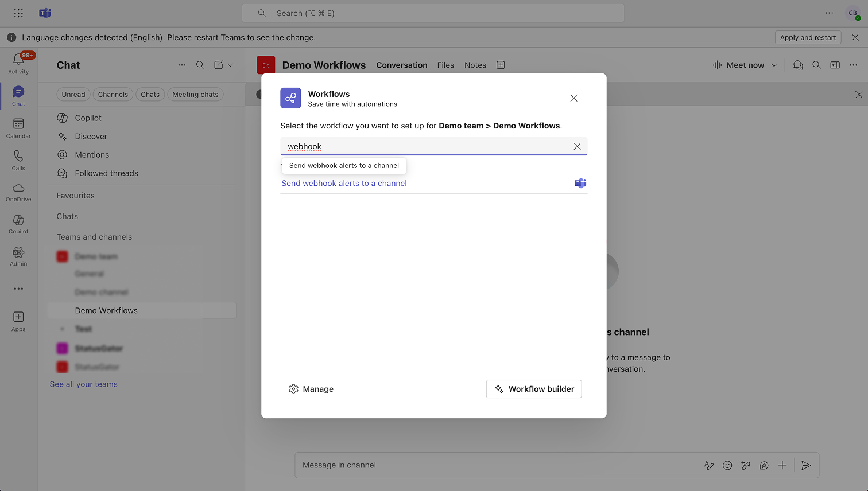This screenshot has width=868, height=491.
Task: Open CB profile avatar
Action: (853, 13)
